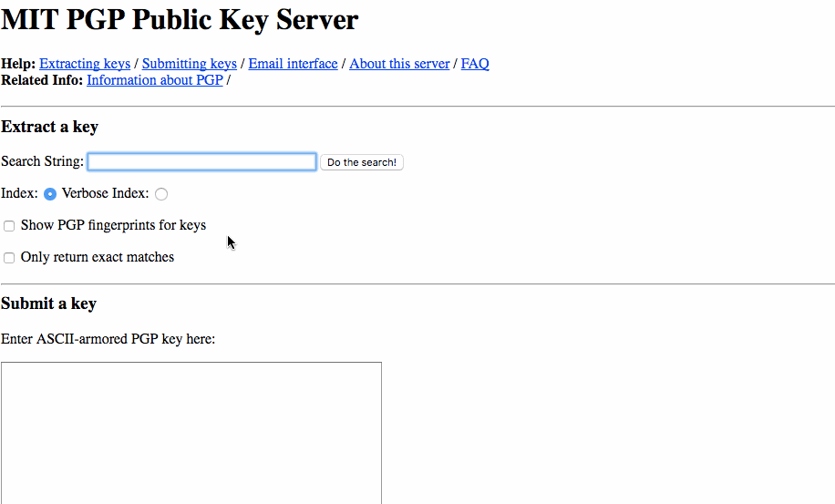Open the Email interface link

[x=293, y=64]
